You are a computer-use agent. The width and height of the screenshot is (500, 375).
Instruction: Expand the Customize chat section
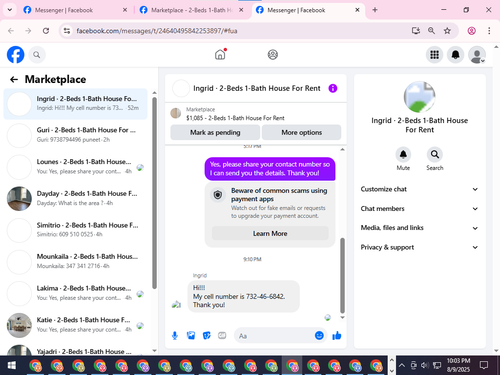tap(419, 189)
